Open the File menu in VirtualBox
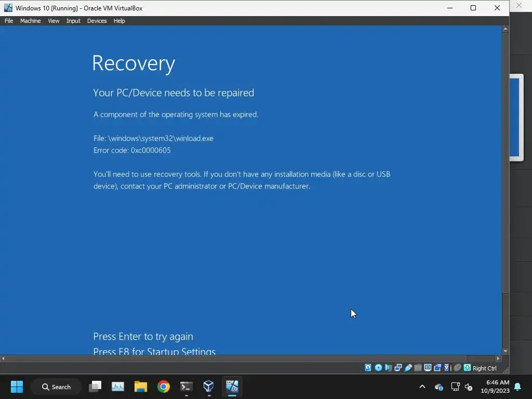Screen dimensions: 532x399 pyautogui.click(x=9, y=21)
